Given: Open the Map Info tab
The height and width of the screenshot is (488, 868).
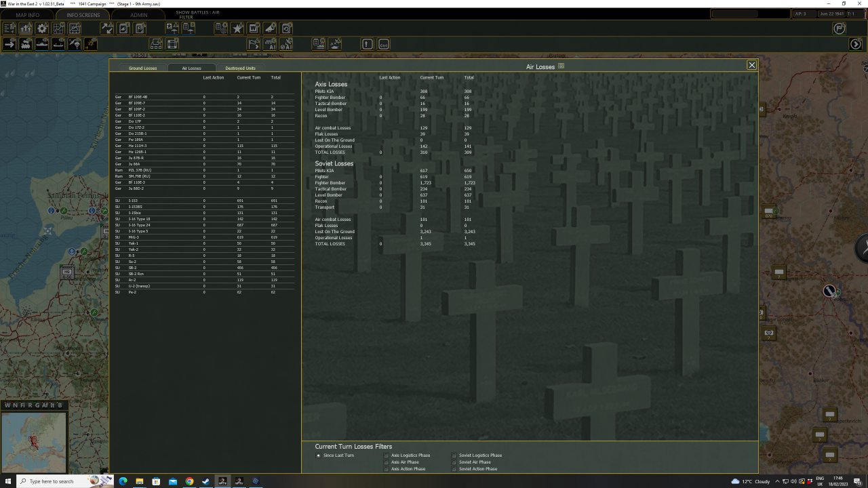Looking at the screenshot, I should pos(27,15).
